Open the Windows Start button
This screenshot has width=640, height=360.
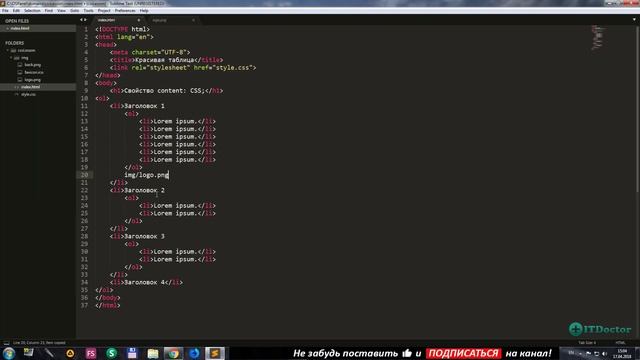[x=9, y=353]
